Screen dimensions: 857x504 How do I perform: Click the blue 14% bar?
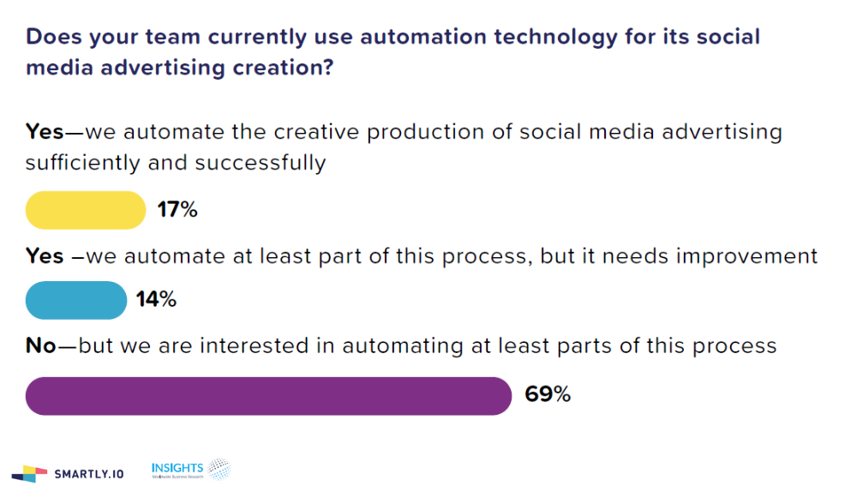point(76,300)
